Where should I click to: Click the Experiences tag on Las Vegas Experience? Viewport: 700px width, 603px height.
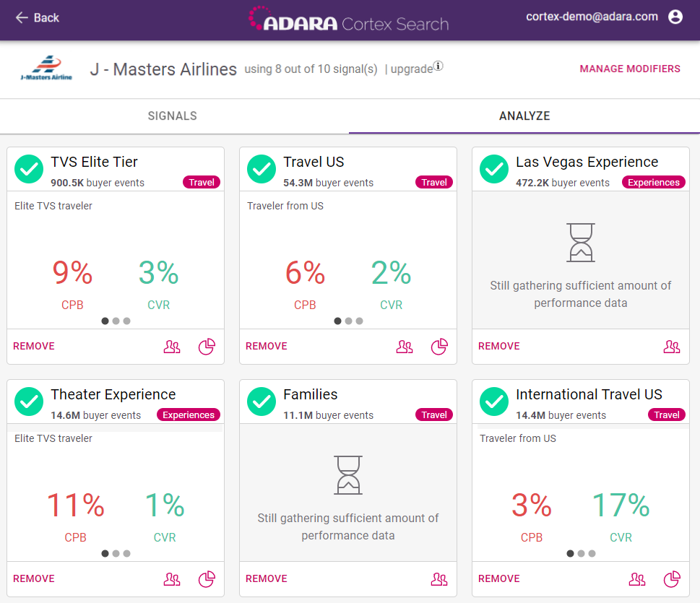tap(654, 182)
